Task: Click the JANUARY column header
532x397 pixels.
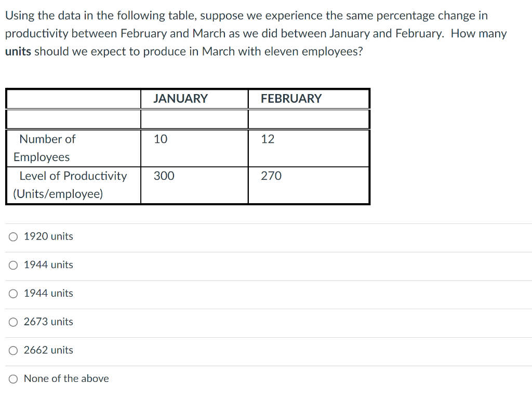Action: tap(180, 99)
